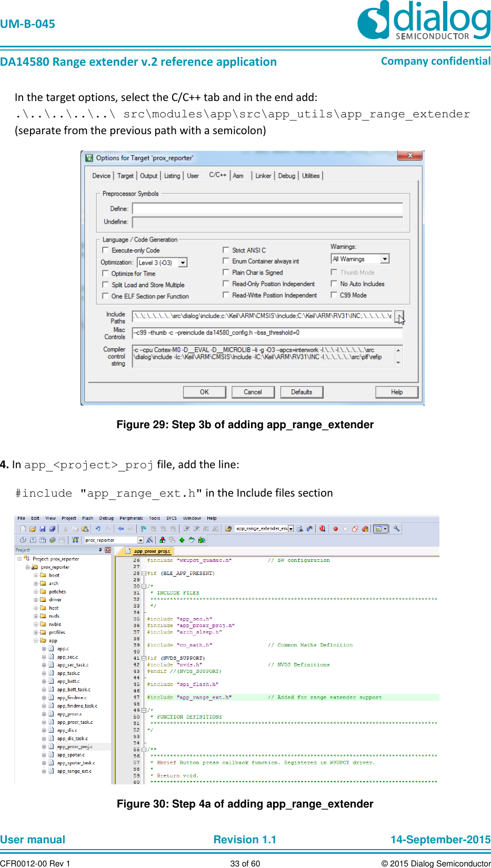The height and width of the screenshot is (868, 491).
Task: Click the Open file toolbar icon
Action: tap(33, 529)
